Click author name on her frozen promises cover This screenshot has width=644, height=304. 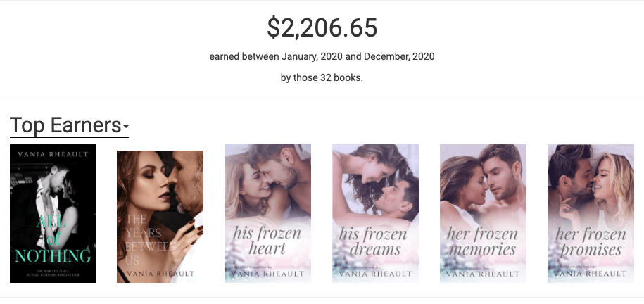pyautogui.click(x=591, y=274)
